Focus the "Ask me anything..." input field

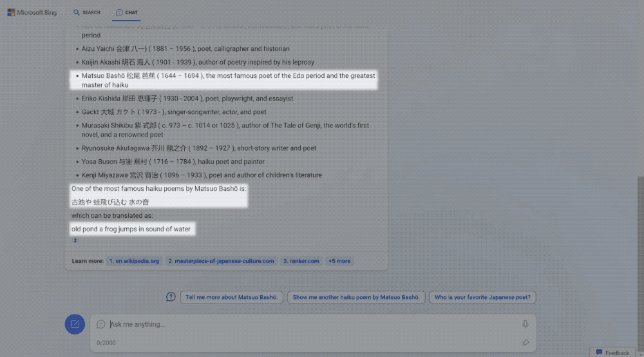309,324
